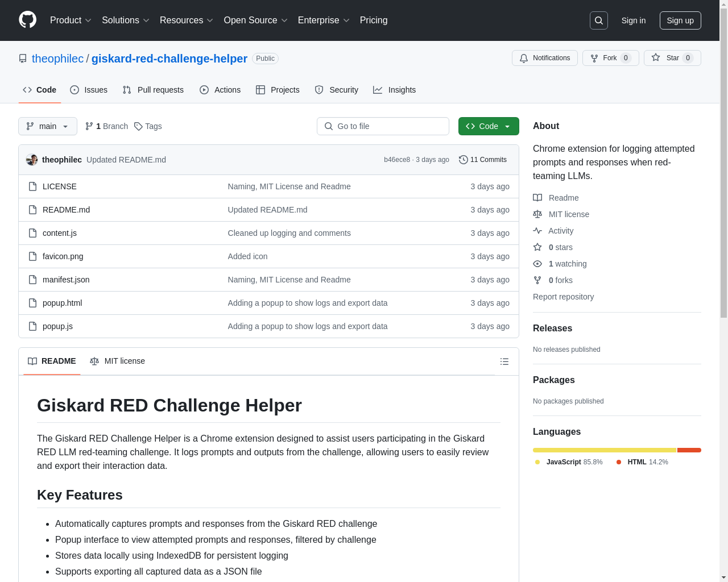
Task: Fork the repository
Action: [x=610, y=58]
